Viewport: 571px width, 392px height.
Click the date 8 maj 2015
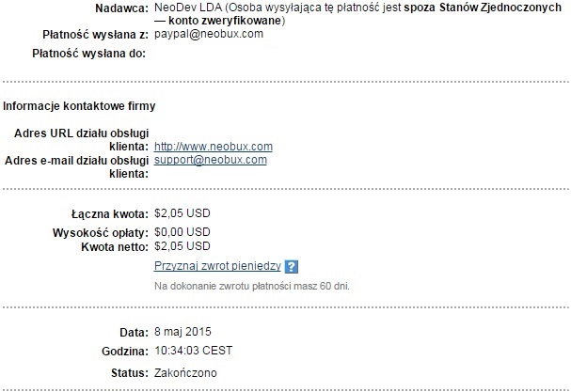182,332
